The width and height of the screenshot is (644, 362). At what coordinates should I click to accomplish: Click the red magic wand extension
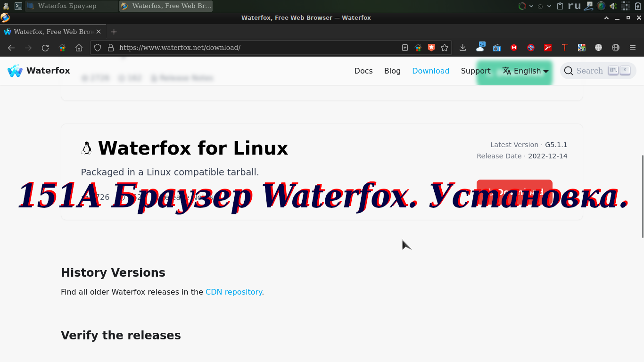click(x=548, y=48)
